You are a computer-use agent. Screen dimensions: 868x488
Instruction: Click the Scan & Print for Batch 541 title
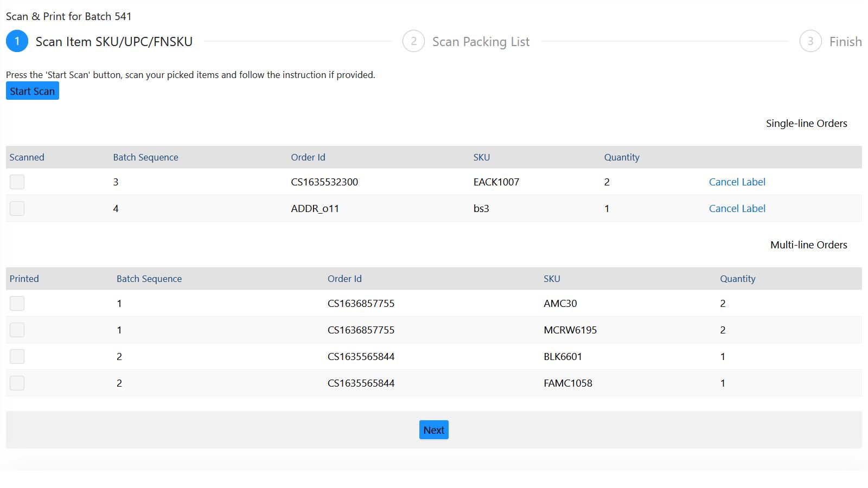coord(68,16)
